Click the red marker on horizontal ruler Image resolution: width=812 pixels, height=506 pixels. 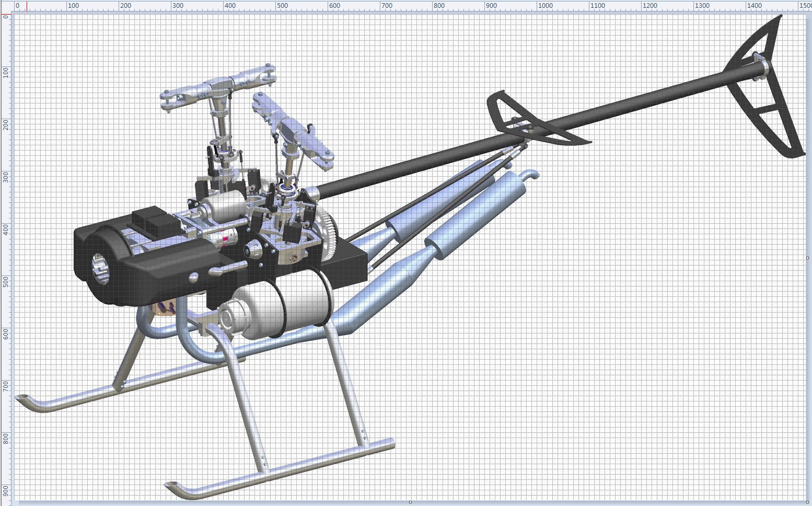click(27, 6)
